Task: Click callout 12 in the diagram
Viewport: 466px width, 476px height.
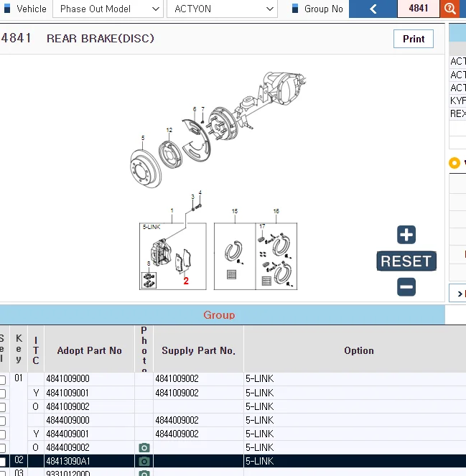Action: [x=169, y=130]
